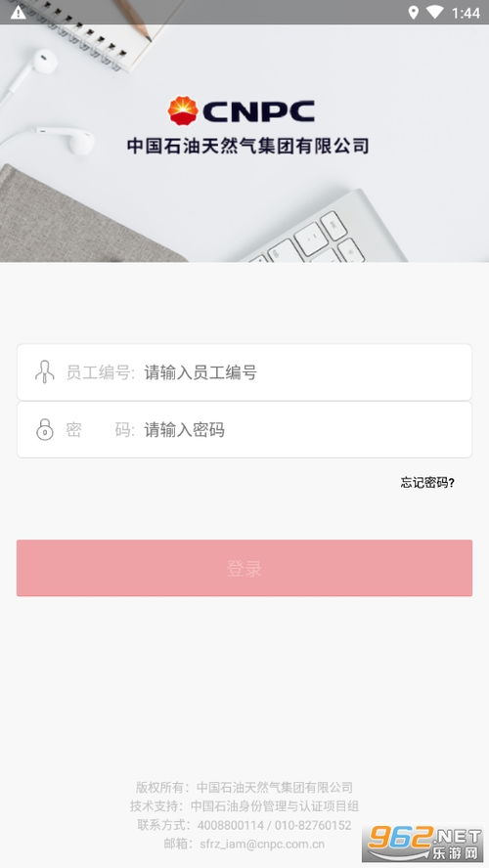This screenshot has width=489, height=868.
Task: Click the 版权所有 copyright footer line
Action: 244,787
